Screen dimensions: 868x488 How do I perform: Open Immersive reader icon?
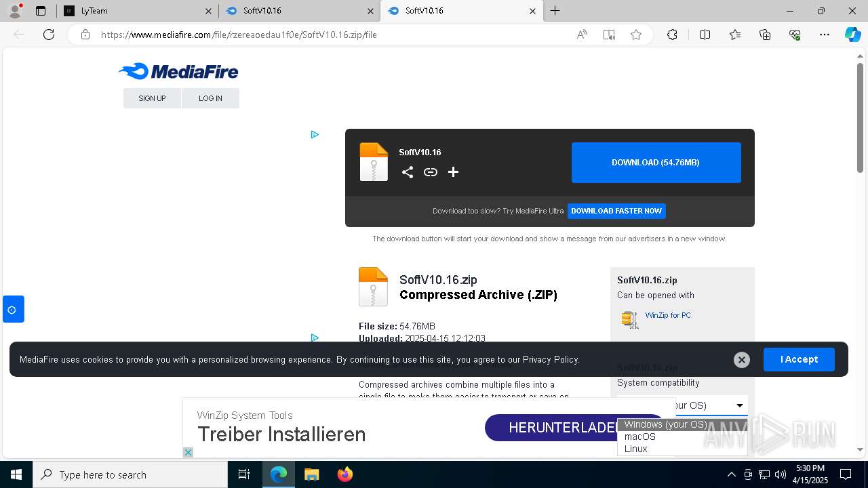[609, 35]
